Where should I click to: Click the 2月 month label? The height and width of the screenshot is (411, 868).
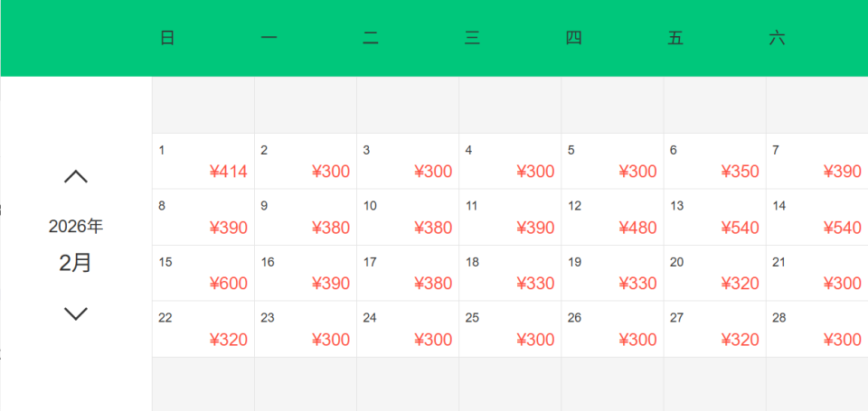coord(76,263)
